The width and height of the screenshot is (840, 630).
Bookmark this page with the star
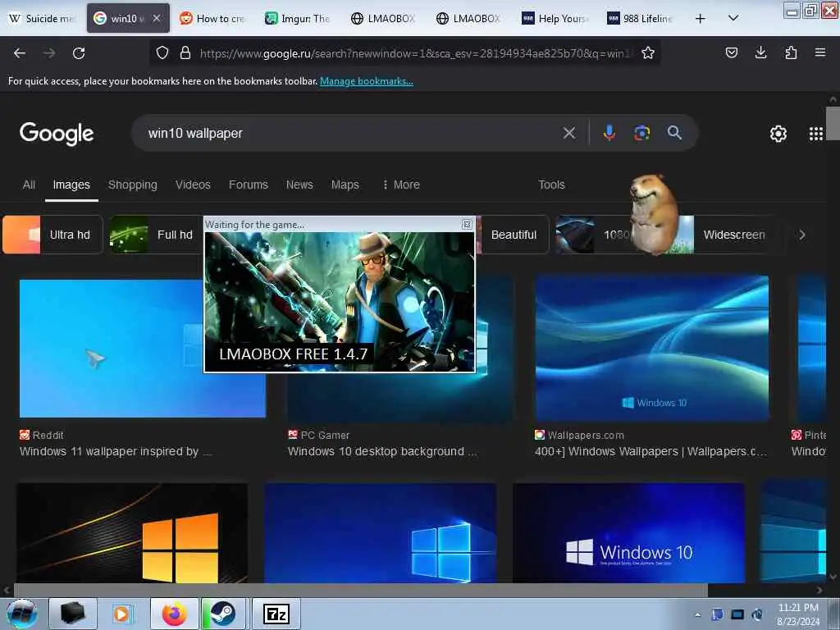(648, 52)
